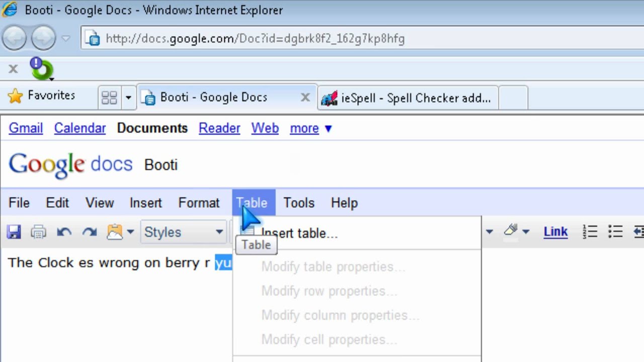
Task: Click the clipboard paste icon in the toolbar
Action: coord(115,232)
